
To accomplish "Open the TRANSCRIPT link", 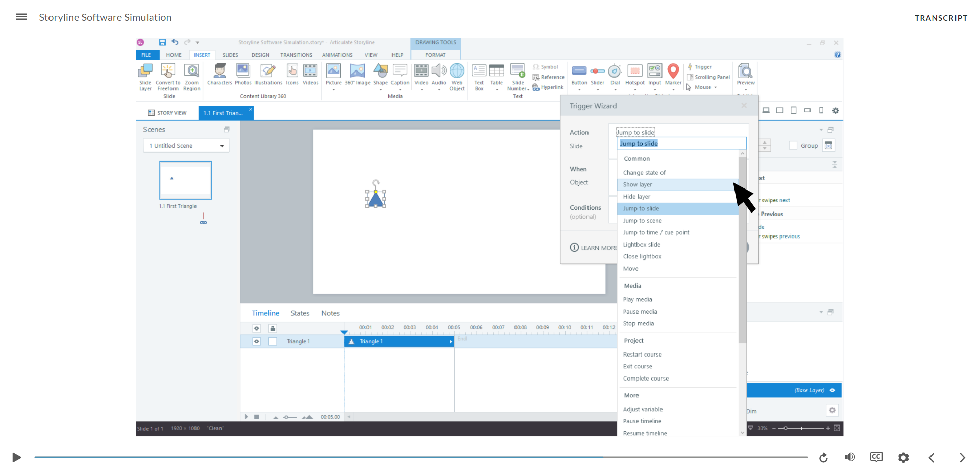I will [941, 18].
